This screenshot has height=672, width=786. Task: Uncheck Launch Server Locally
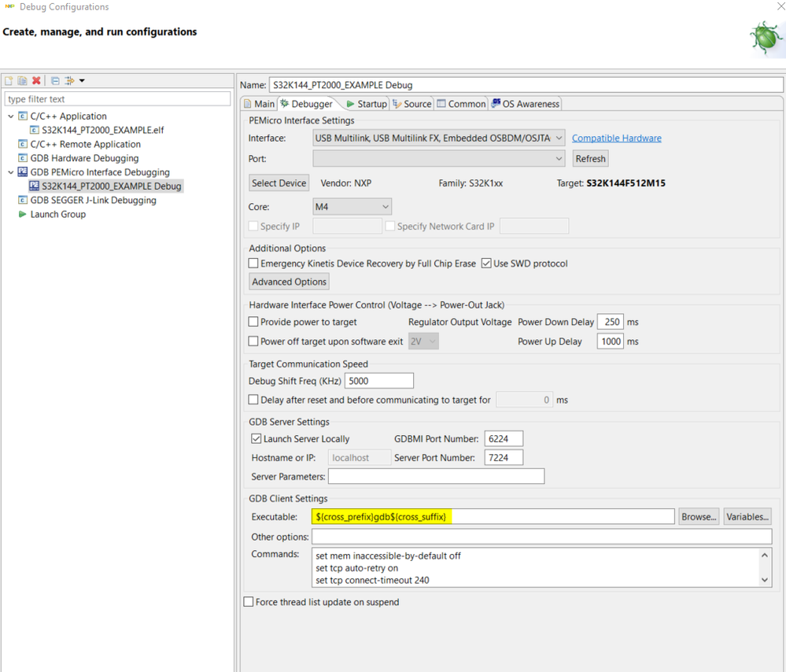tap(256, 439)
